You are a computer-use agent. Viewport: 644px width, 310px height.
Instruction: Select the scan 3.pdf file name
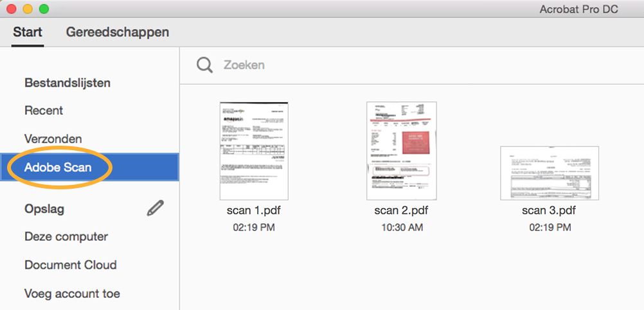click(x=549, y=211)
